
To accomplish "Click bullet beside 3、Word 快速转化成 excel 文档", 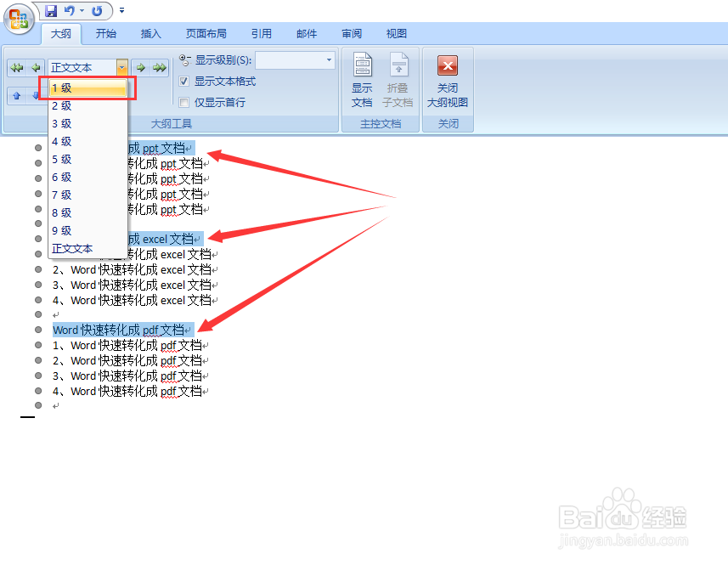I will click(38, 285).
